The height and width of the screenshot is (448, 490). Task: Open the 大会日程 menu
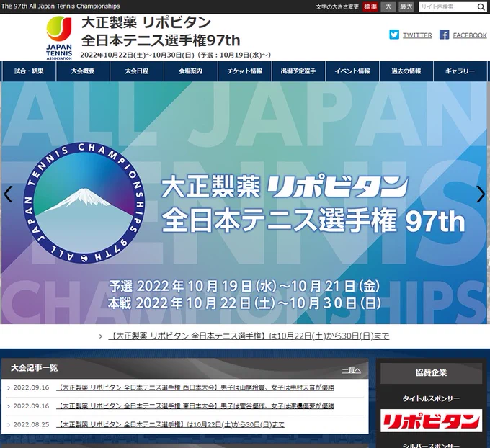click(x=137, y=71)
